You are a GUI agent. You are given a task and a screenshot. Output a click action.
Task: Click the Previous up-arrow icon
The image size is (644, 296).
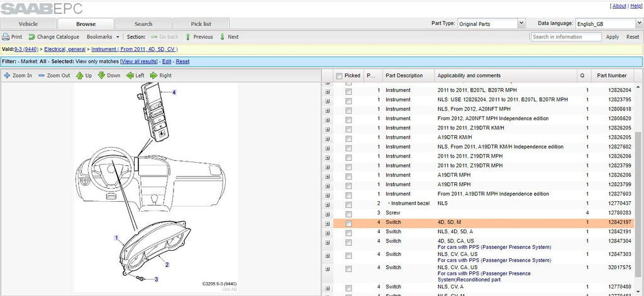tap(188, 37)
